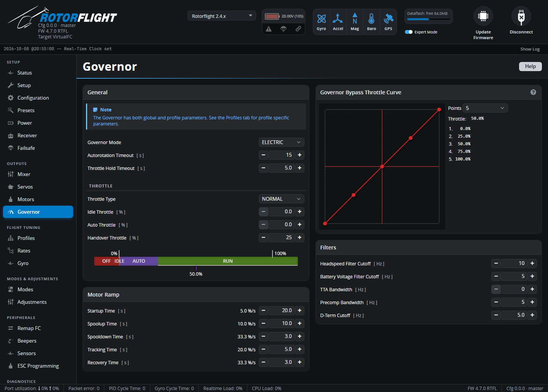Click the Help button
548x392 pixels.
530,66
